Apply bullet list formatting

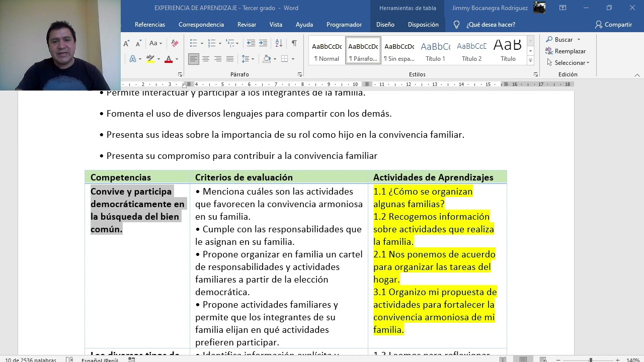coord(193,43)
